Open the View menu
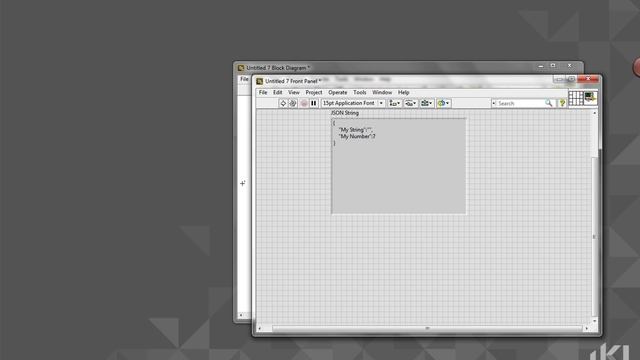Viewport: 640px width, 360px height. 293,93
